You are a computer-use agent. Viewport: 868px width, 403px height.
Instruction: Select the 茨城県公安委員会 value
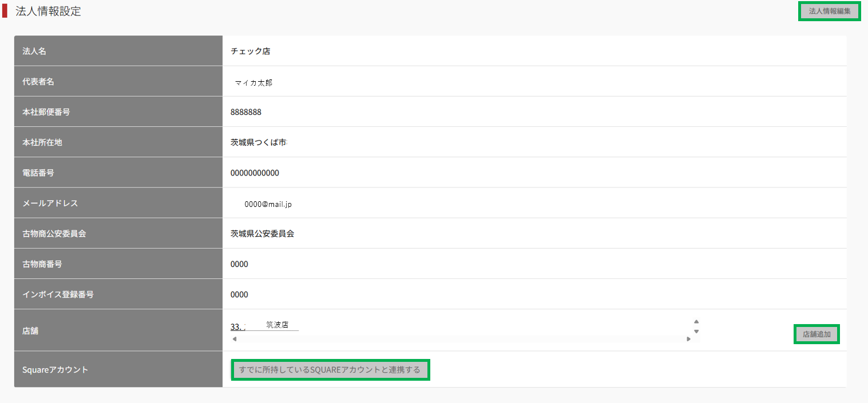pos(262,233)
